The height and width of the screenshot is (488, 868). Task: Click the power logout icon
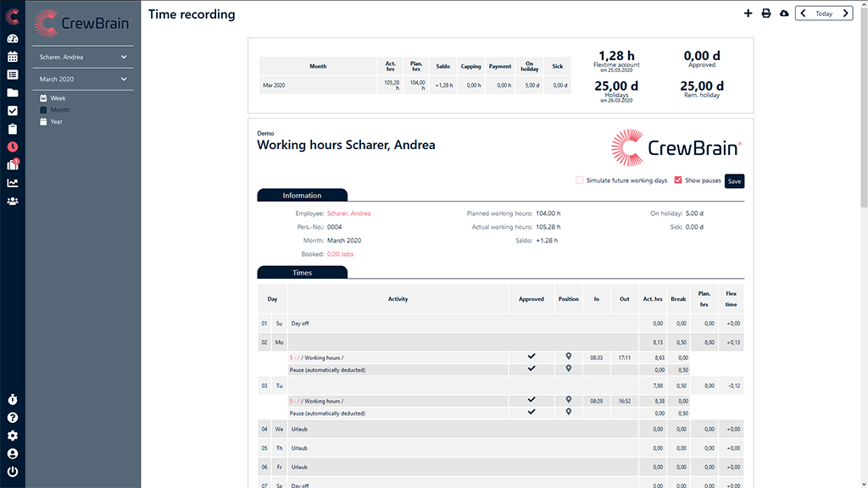pyautogui.click(x=13, y=472)
